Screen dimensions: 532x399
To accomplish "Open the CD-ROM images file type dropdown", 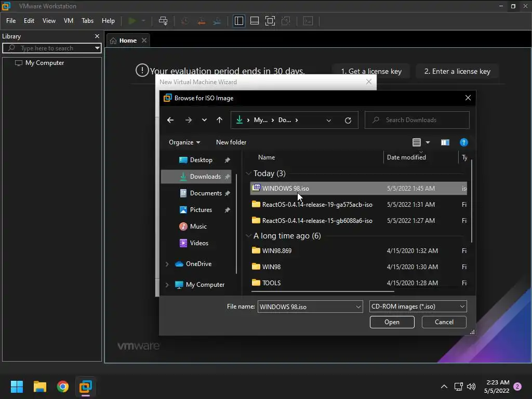I will (x=418, y=307).
